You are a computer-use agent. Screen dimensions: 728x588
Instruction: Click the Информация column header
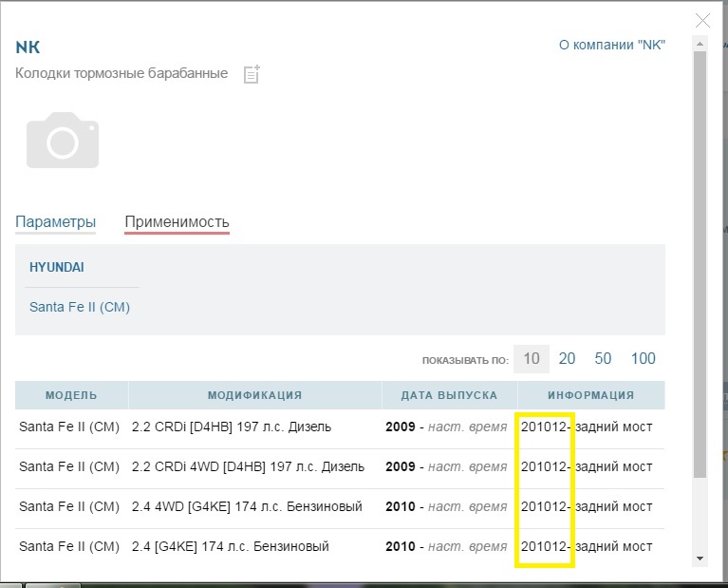click(x=590, y=395)
